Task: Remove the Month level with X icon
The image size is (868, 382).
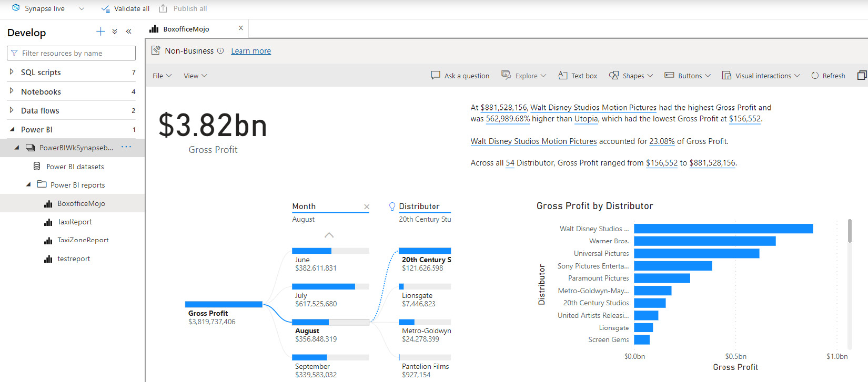Action: (x=367, y=207)
